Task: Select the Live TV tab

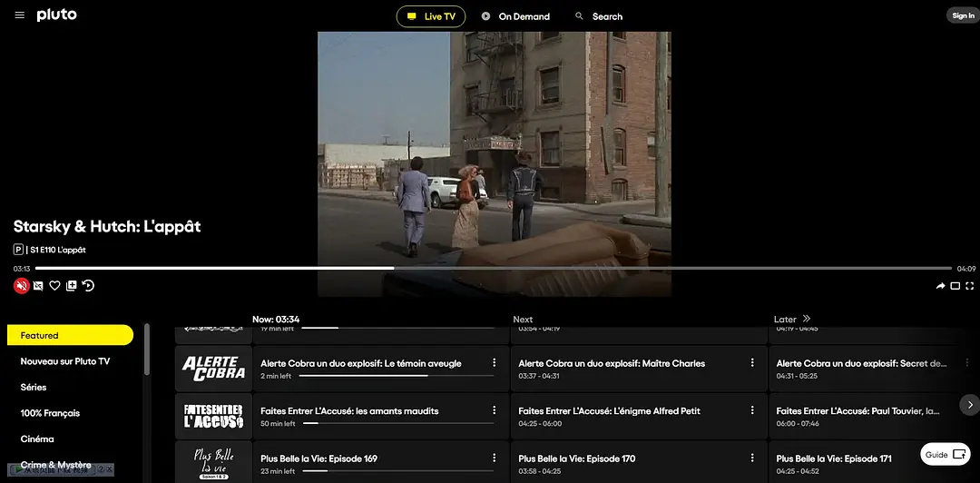Action: click(x=431, y=16)
